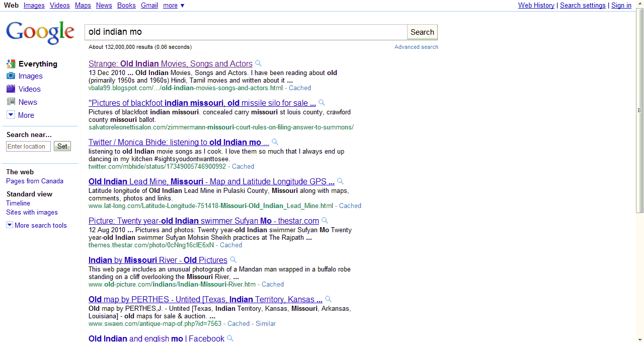Select the Images camera icon in sidebar
The height and width of the screenshot is (342, 644).
(11, 76)
